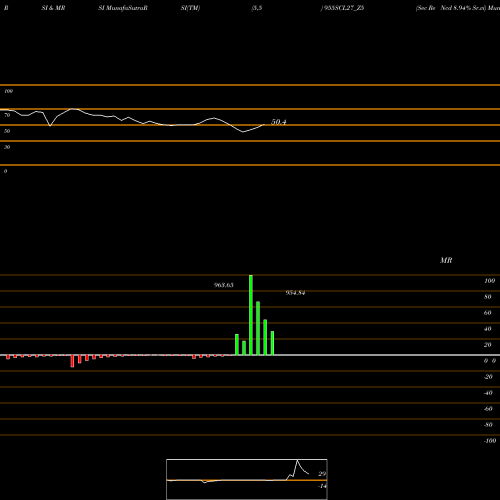Click the largest red negative MR bar
The height and width of the screenshot is (500, 500).
point(72,361)
